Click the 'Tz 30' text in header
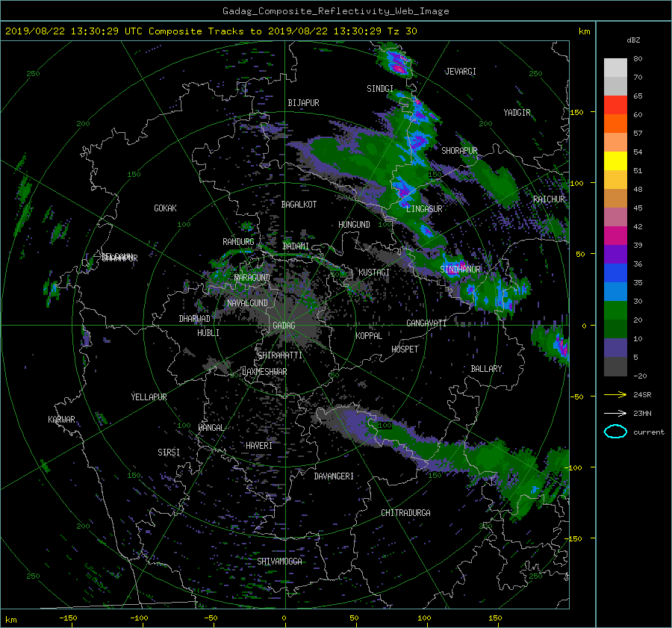 click(402, 31)
